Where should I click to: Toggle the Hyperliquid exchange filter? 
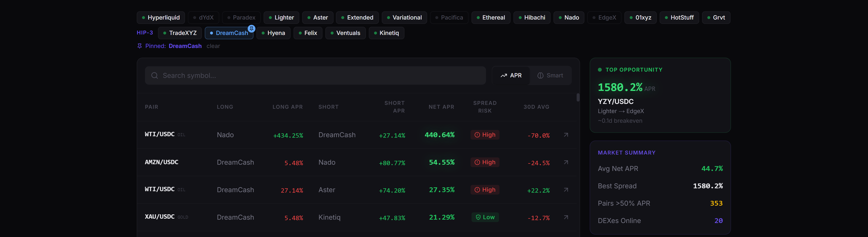click(161, 18)
